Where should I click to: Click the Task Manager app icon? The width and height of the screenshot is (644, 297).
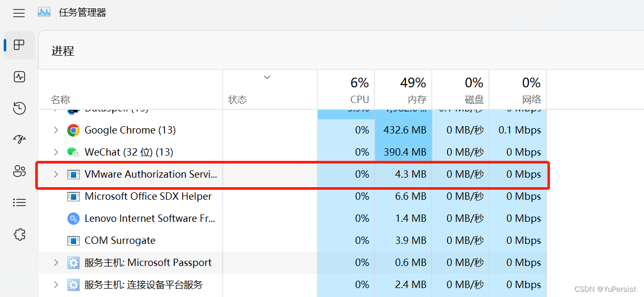(x=44, y=12)
